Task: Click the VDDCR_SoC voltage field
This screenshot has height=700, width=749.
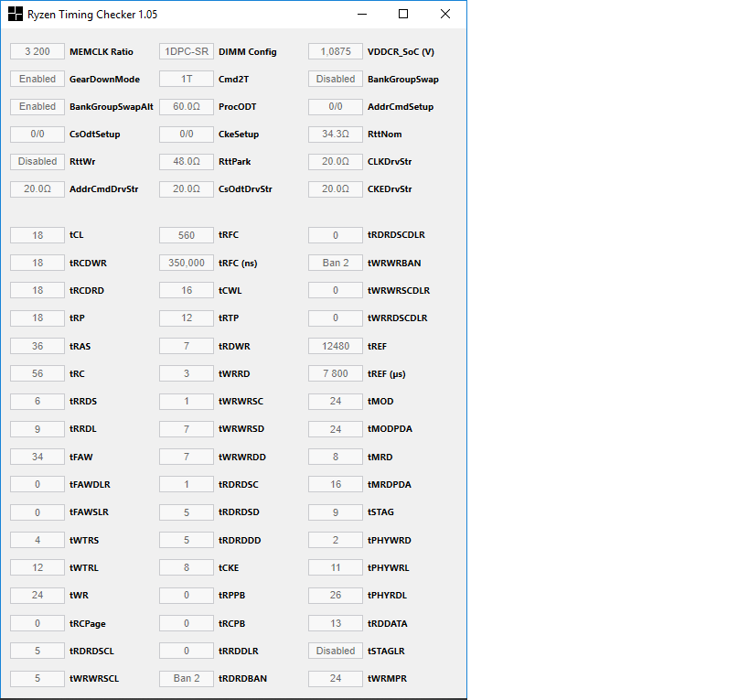Action: (x=336, y=51)
